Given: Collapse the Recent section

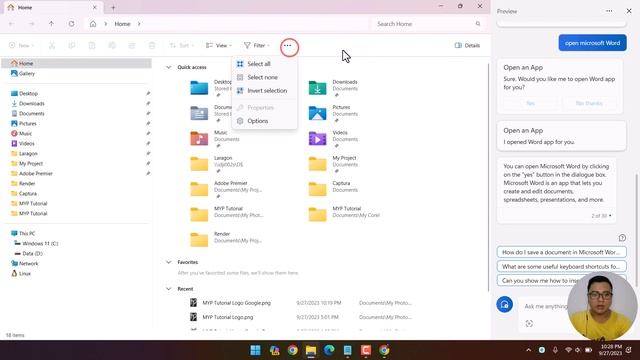Looking at the screenshot, I should [x=169, y=289].
